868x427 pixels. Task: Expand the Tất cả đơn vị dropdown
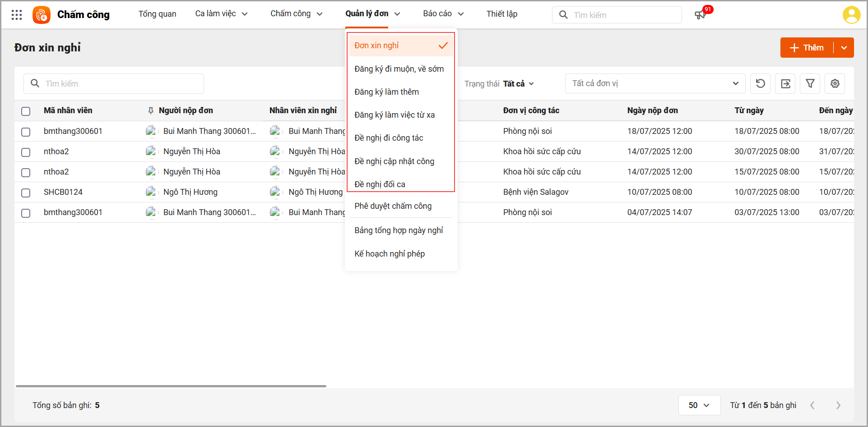click(x=654, y=83)
